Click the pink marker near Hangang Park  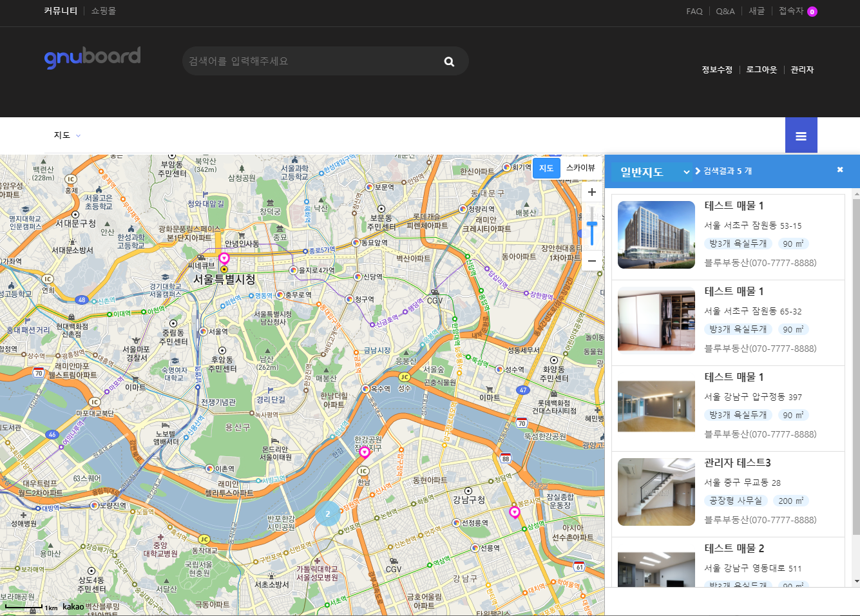(365, 452)
